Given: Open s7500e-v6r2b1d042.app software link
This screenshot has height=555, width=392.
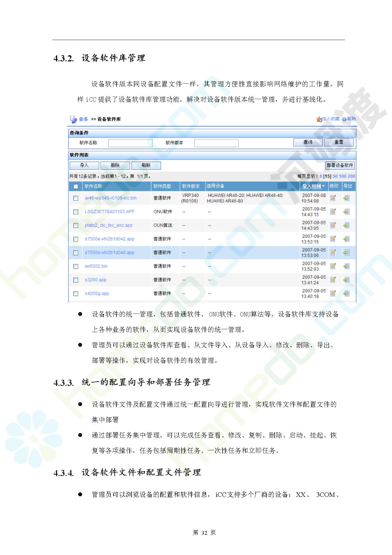Looking at the screenshot, I should 109,239.
